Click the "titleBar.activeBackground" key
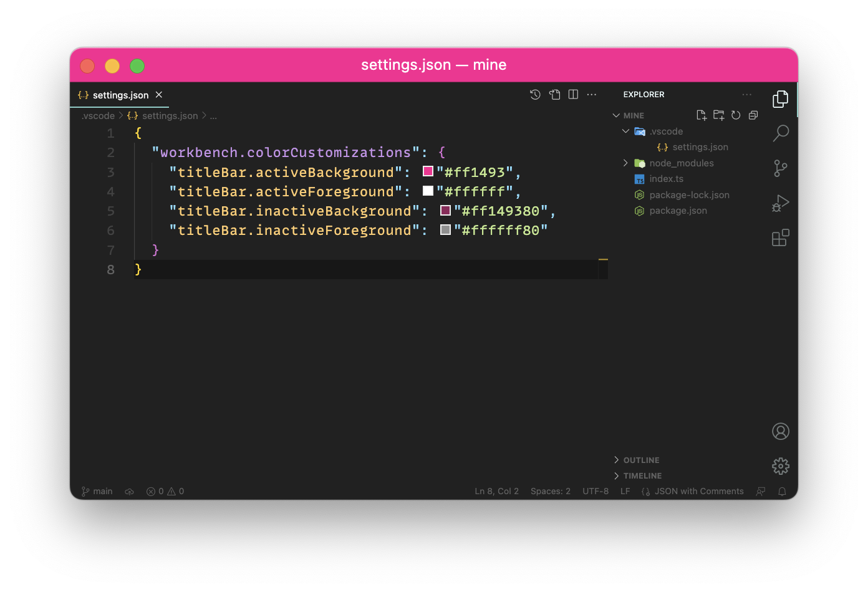 (x=285, y=172)
